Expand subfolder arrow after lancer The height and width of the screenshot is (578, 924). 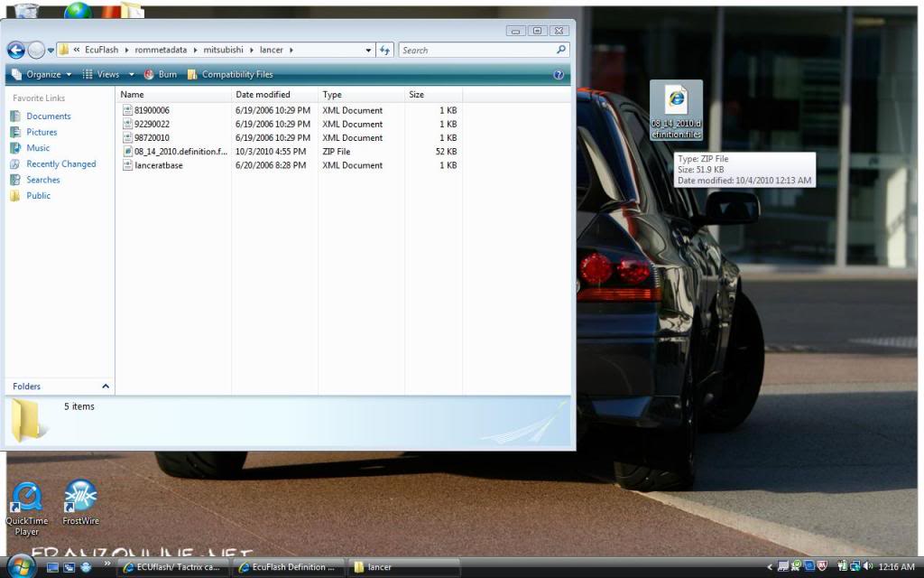coord(291,51)
